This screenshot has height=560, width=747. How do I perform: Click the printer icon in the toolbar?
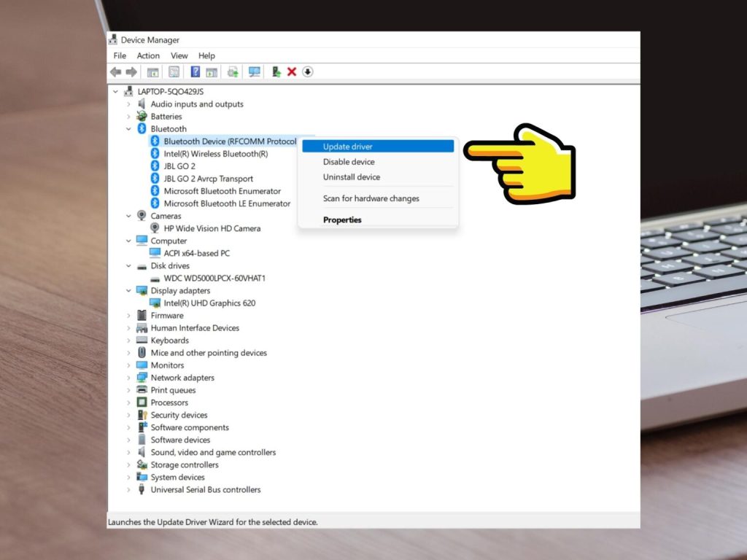(x=233, y=71)
